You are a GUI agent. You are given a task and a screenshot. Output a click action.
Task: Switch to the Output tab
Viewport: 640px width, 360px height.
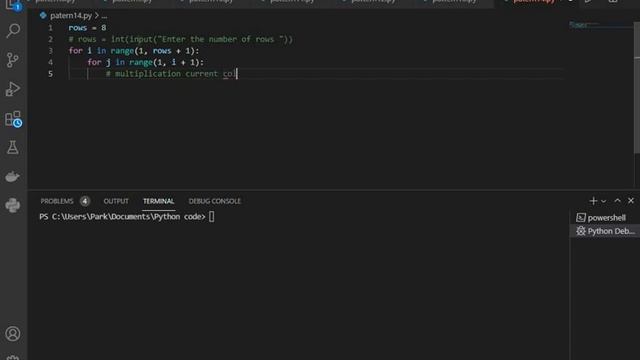click(x=116, y=201)
